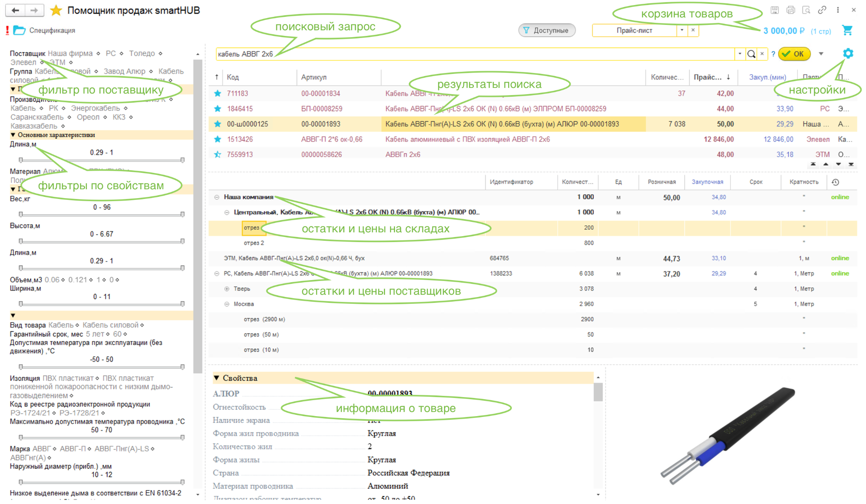
Task: Confirm with the yellow OK button
Action: [x=794, y=54]
